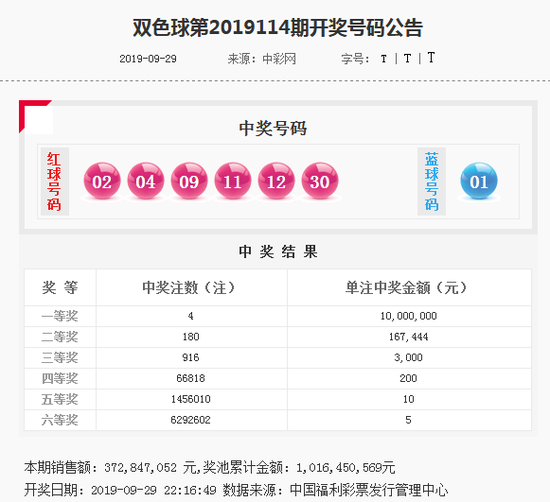Click the 三等奖 row label
This screenshot has width=550, height=502.
[60, 357]
